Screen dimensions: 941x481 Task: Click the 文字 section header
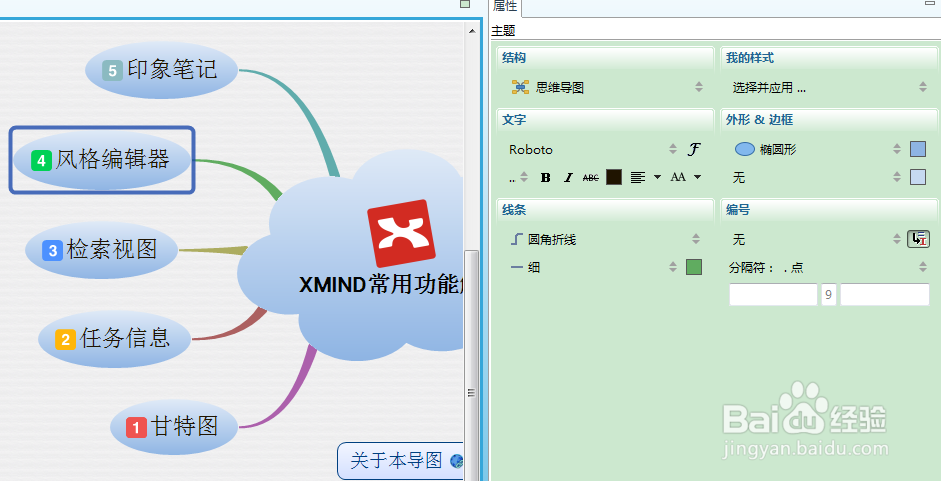click(514, 119)
